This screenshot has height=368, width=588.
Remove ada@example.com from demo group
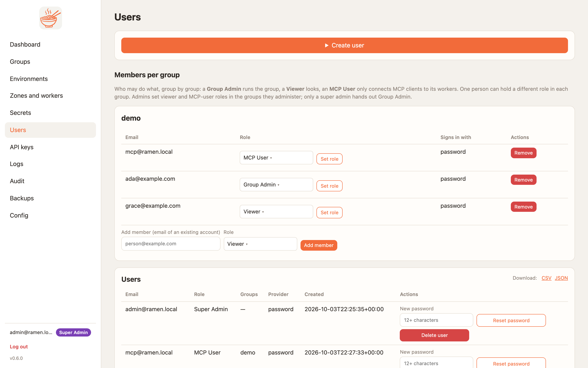point(523,180)
